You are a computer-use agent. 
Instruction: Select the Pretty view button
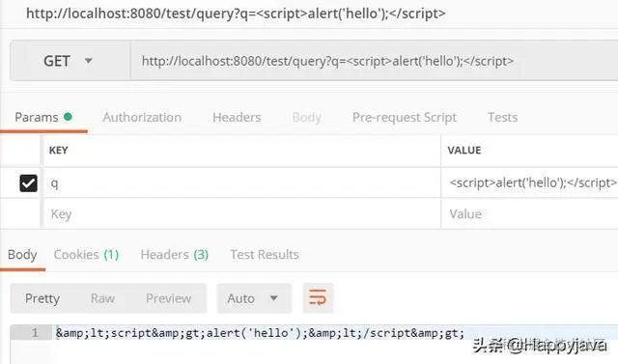pos(42,298)
